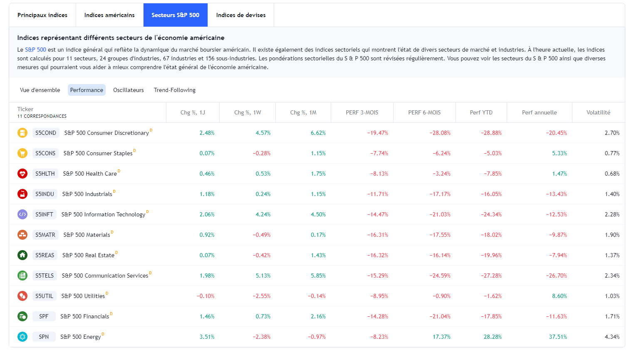Click the S5INFT ticker badge

click(x=44, y=214)
